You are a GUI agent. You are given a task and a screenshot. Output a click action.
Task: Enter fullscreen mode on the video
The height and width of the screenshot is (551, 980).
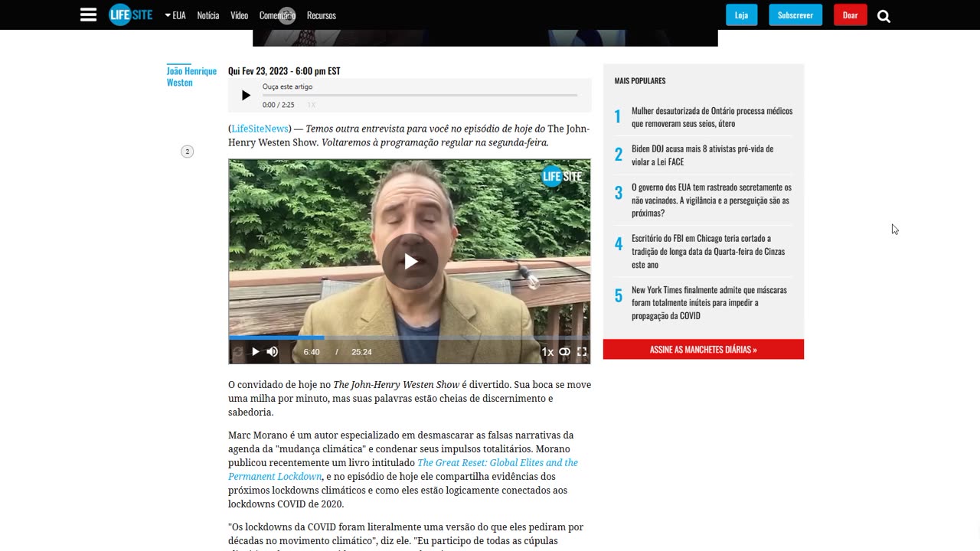point(582,352)
